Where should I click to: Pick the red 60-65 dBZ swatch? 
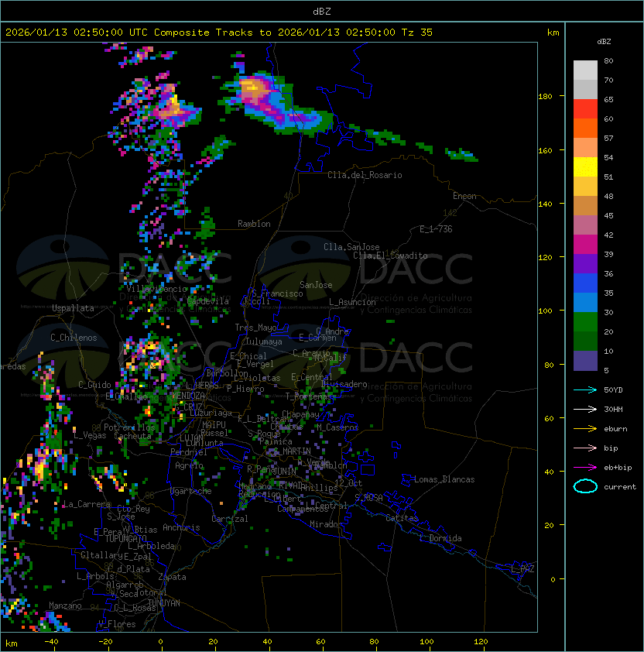pos(585,109)
